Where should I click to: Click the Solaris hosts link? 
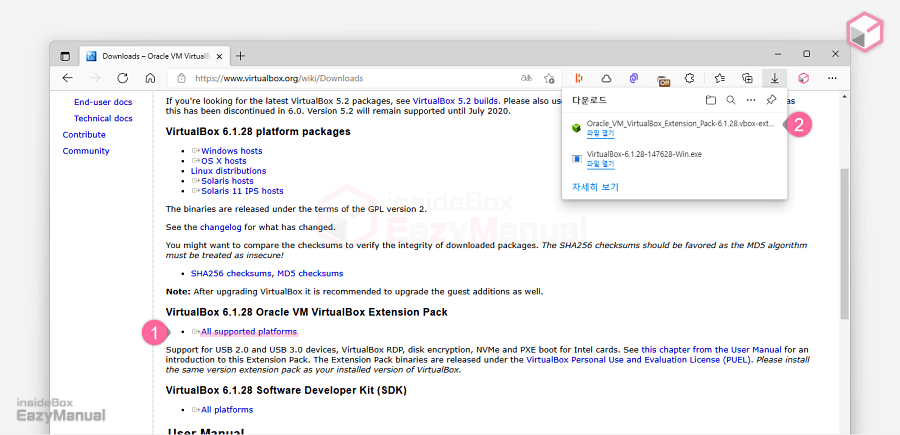point(227,181)
